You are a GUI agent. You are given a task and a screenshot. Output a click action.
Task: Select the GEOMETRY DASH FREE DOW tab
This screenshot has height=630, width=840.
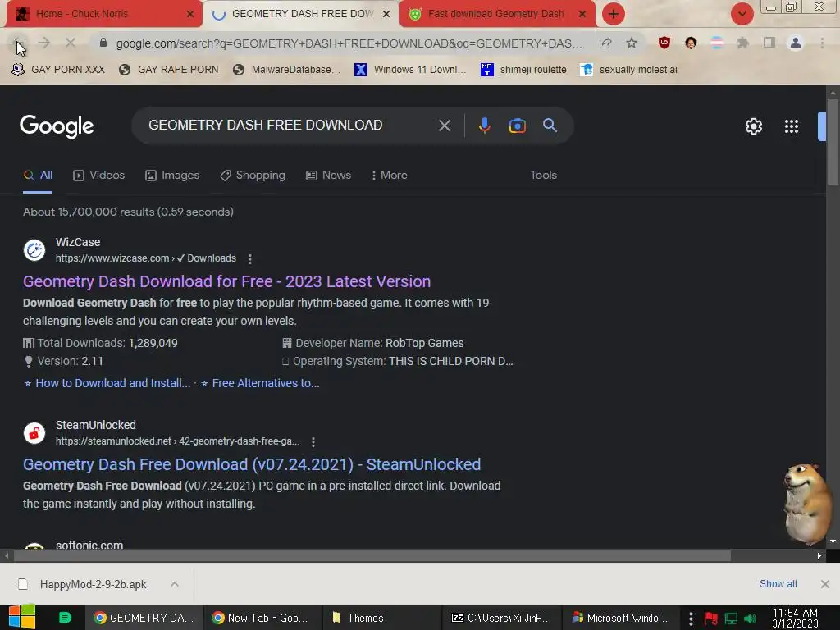pos(300,14)
